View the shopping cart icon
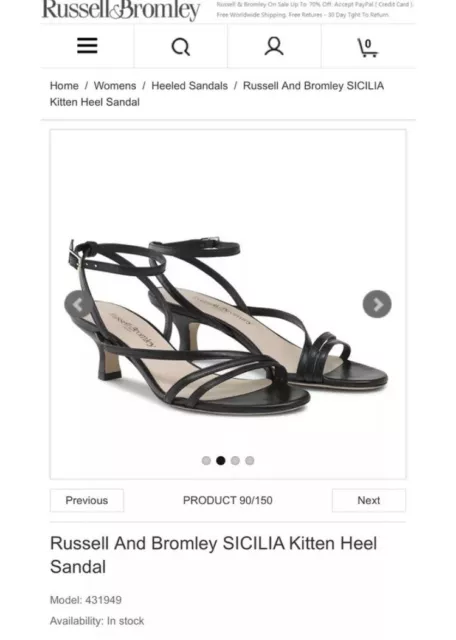The width and height of the screenshot is (456, 640). [367, 47]
